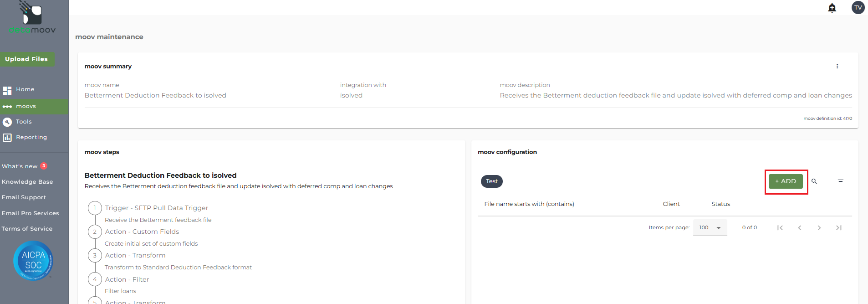Click 'Filter loans' step description

point(120,291)
